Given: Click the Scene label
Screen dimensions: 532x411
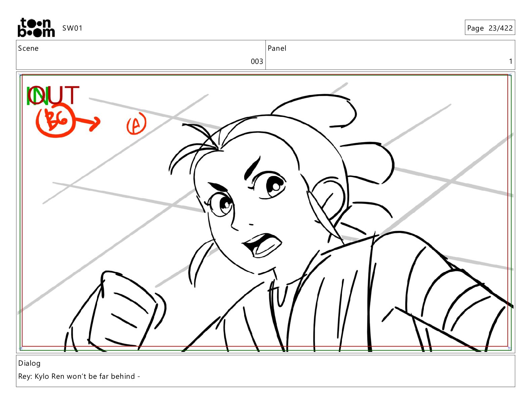Looking at the screenshot, I should tap(28, 48).
